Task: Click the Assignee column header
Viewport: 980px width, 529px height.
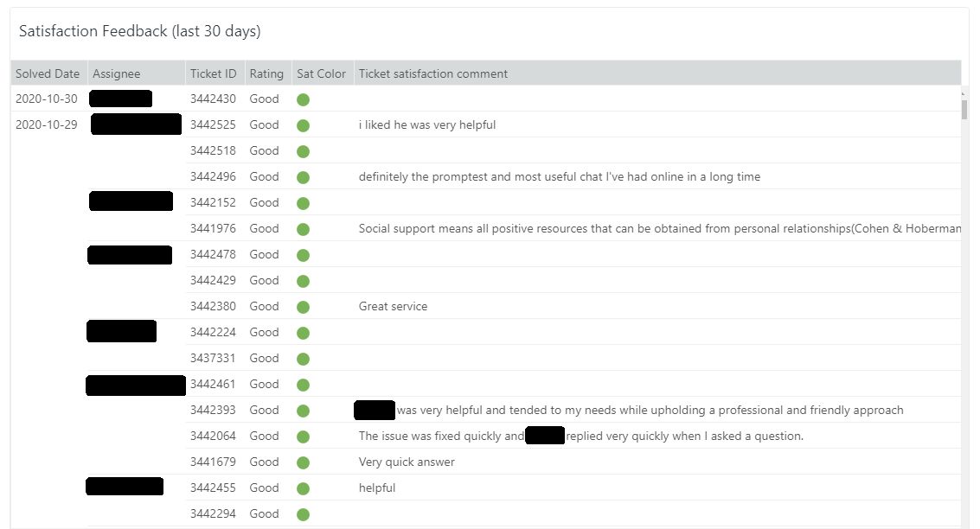Action: coord(116,73)
